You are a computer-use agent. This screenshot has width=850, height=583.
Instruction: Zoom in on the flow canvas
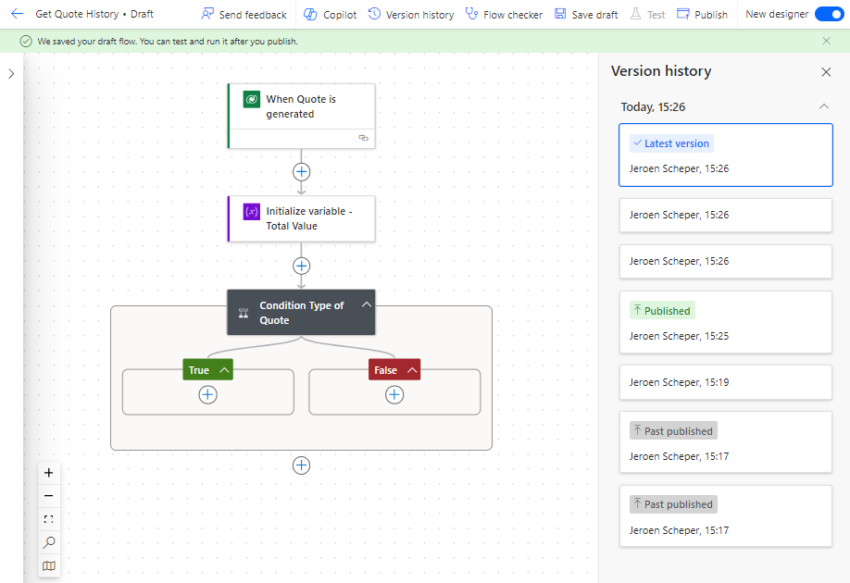pyautogui.click(x=48, y=472)
